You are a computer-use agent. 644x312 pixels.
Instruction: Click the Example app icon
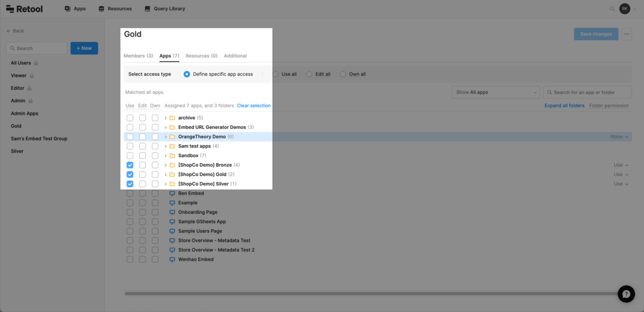(172, 203)
